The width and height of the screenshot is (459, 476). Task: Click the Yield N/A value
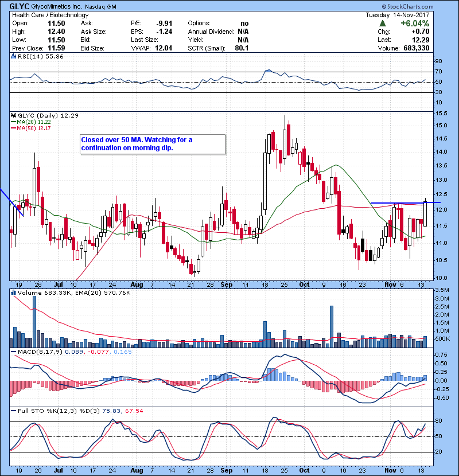(x=243, y=40)
